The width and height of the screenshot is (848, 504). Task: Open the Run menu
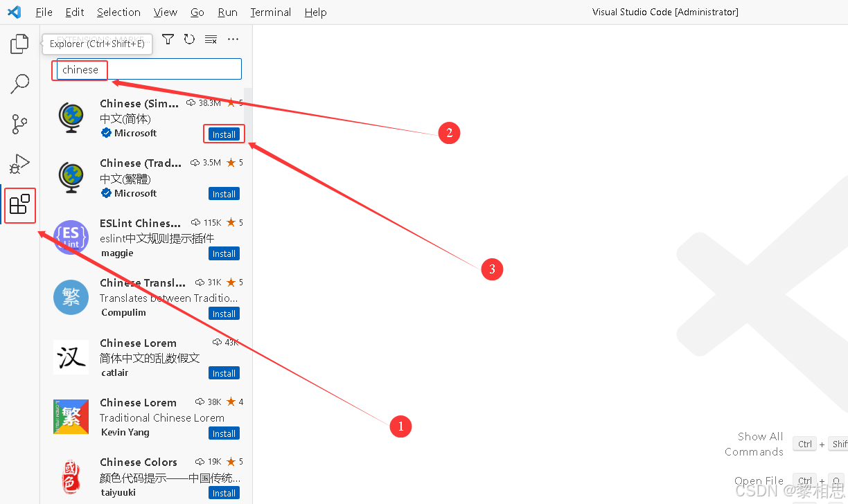227,12
